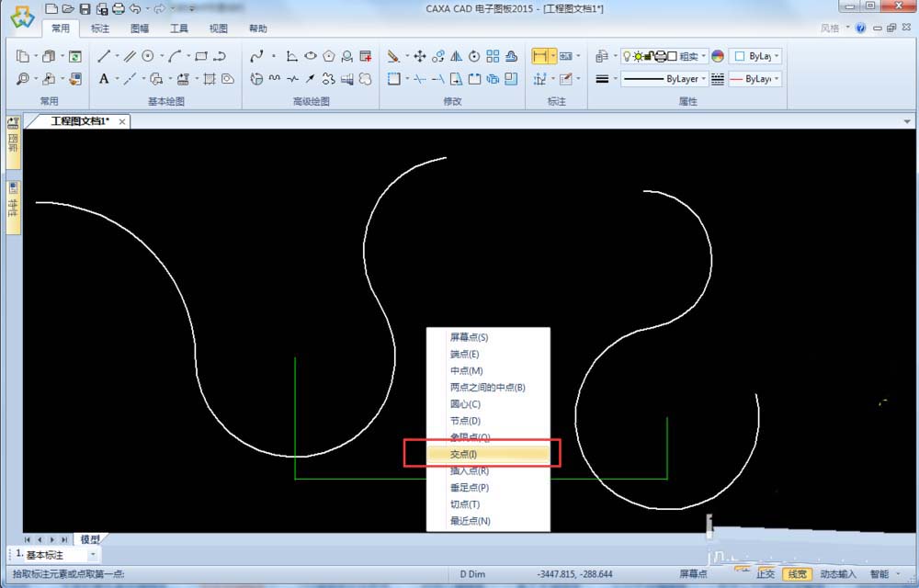This screenshot has height=588, width=919.
Task: Click the Text tool (A) icon
Action: point(104,79)
